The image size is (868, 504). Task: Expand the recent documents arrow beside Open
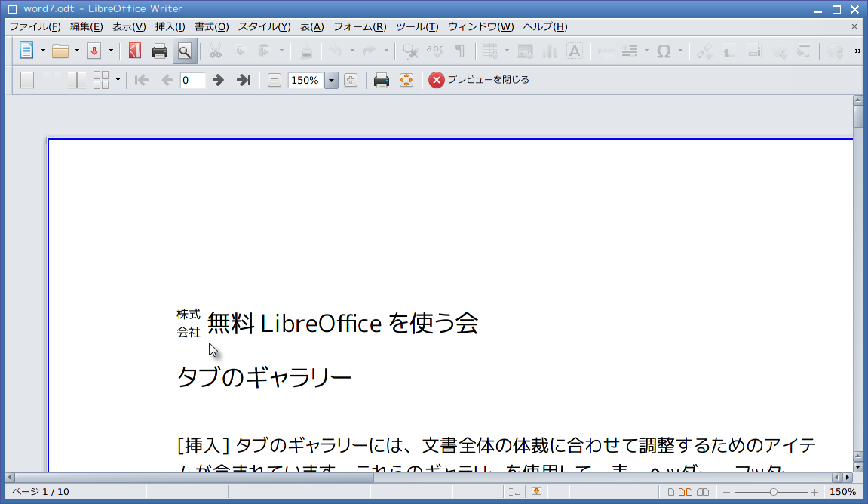pos(77,51)
